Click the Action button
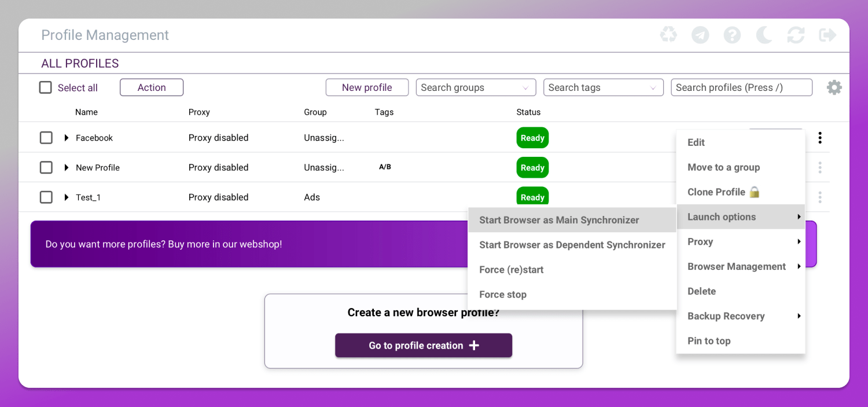 (x=152, y=87)
